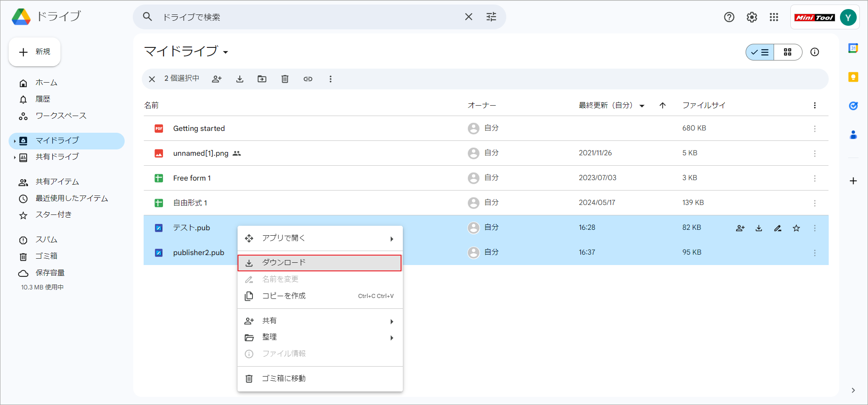Move selected items via toolbar folder icon
The image size is (868, 405).
262,79
